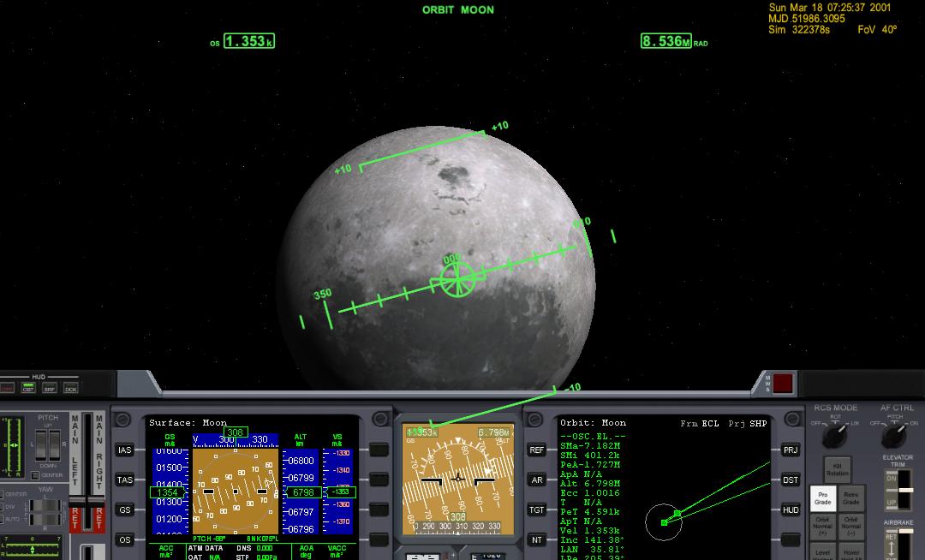
Task: Click the upper yaw gimbal switch
Action: (45, 506)
